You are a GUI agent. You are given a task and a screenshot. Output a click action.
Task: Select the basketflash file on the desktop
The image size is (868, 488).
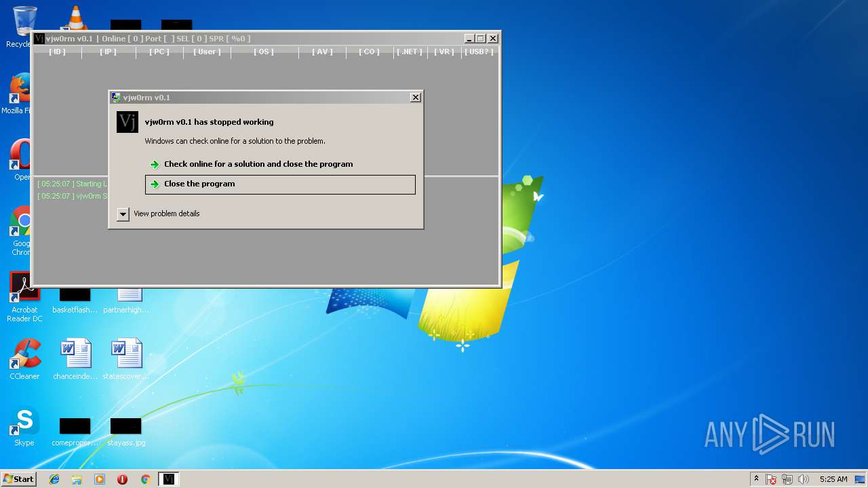tap(75, 302)
